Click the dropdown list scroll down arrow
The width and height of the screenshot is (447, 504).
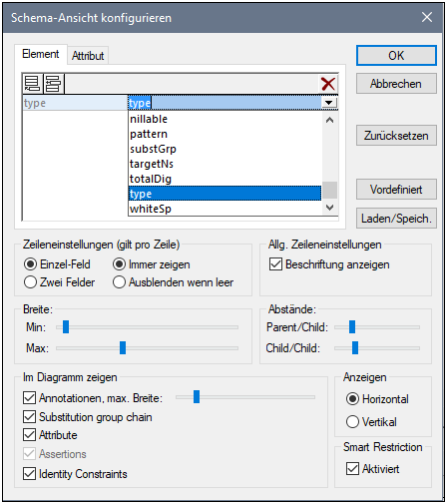(x=329, y=208)
